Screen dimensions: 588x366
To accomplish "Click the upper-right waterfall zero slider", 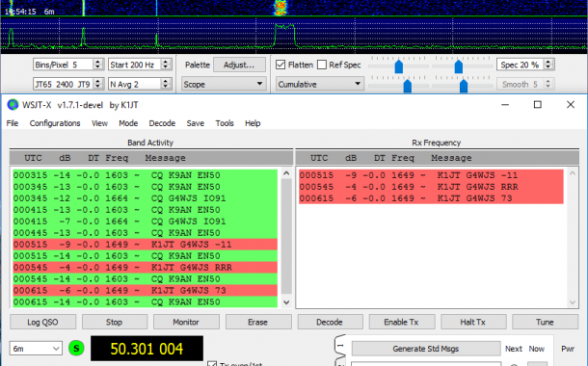I will click(458, 66).
